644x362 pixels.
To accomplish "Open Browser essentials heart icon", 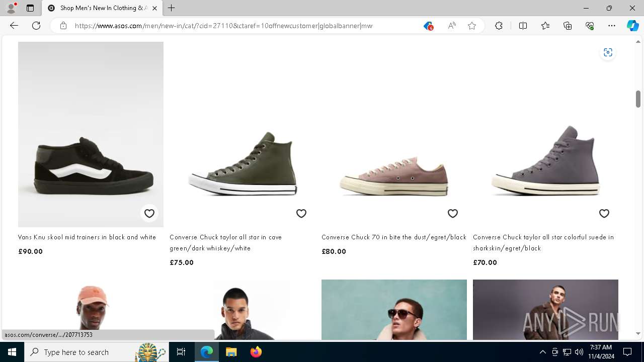I will (x=590, y=26).
